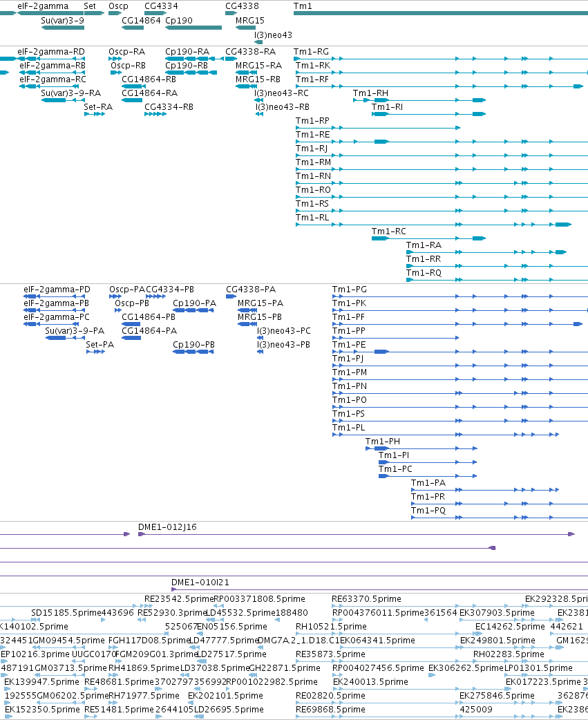Select protein label Su(var)3-9-PA
The image size is (588, 720).
(x=75, y=330)
